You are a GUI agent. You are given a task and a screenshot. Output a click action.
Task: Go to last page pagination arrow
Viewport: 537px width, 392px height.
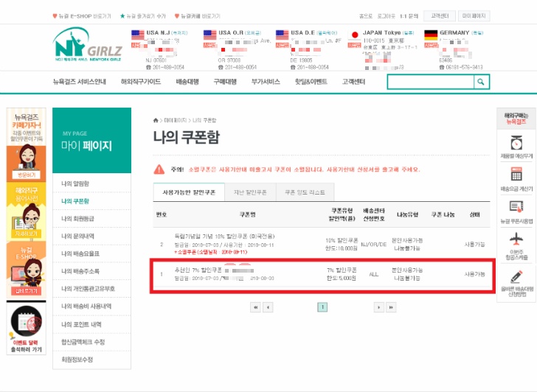click(x=391, y=307)
